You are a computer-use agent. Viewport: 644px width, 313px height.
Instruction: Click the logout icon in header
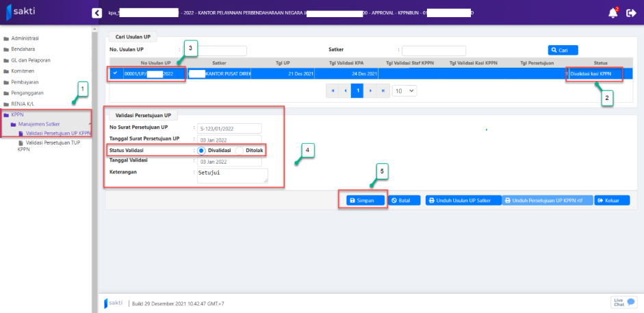(630, 12)
